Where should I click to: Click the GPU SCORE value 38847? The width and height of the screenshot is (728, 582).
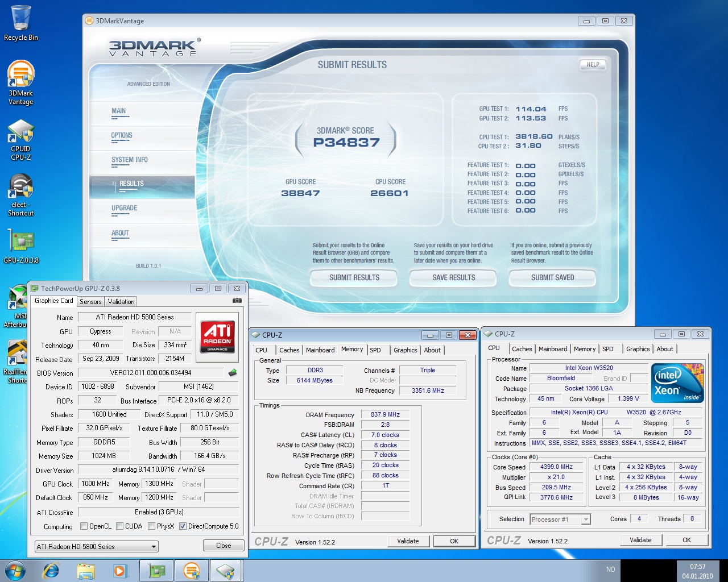[x=300, y=193]
